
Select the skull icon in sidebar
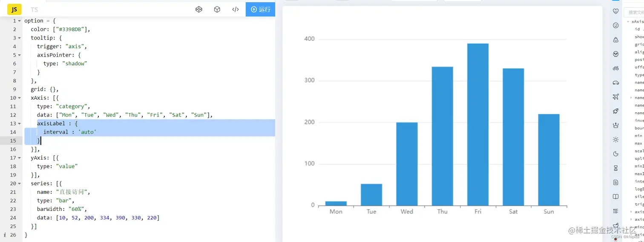click(x=615, y=54)
